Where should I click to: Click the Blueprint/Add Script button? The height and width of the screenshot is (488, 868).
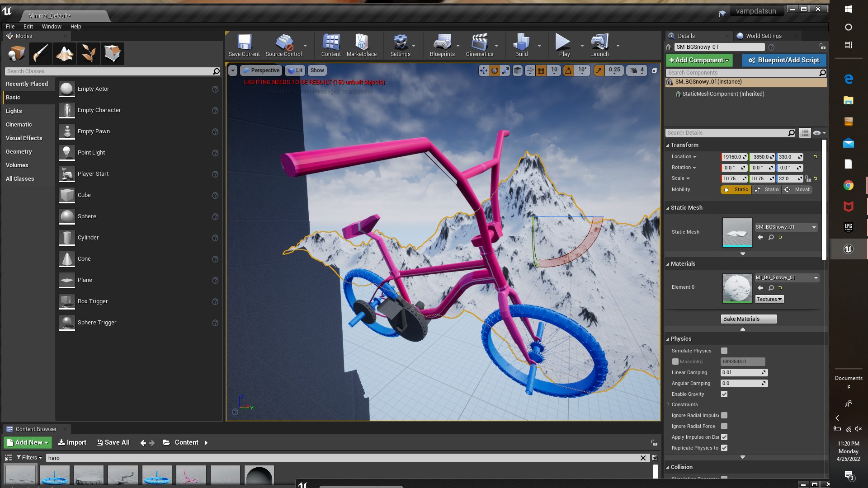click(784, 60)
